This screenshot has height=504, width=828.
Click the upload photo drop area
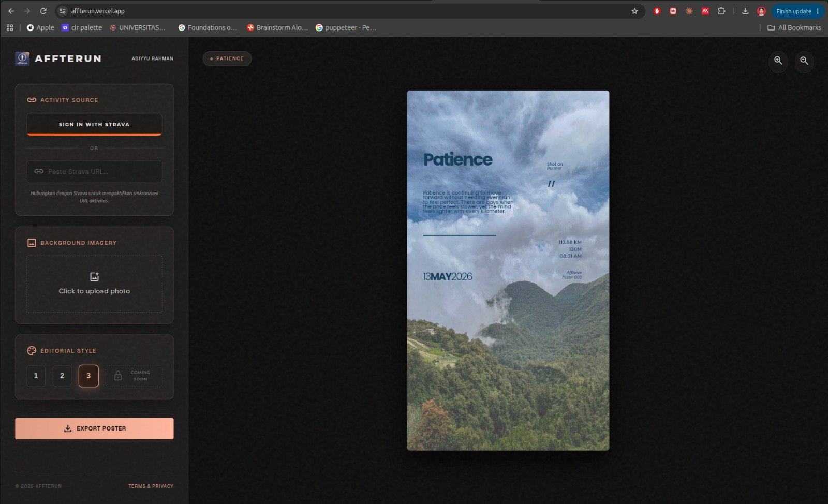[x=94, y=284]
